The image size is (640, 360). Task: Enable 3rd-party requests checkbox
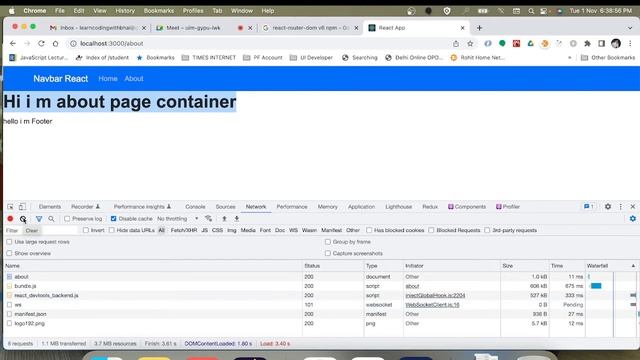[487, 230]
